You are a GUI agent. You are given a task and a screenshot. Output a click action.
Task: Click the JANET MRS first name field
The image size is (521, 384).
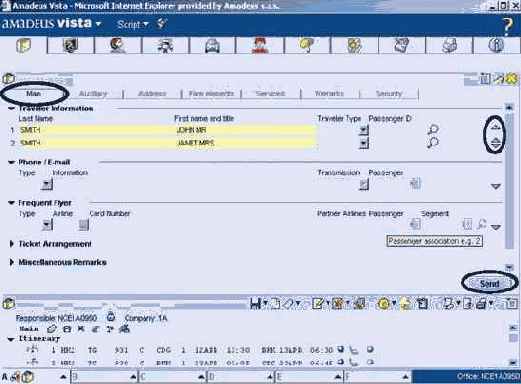(245, 143)
